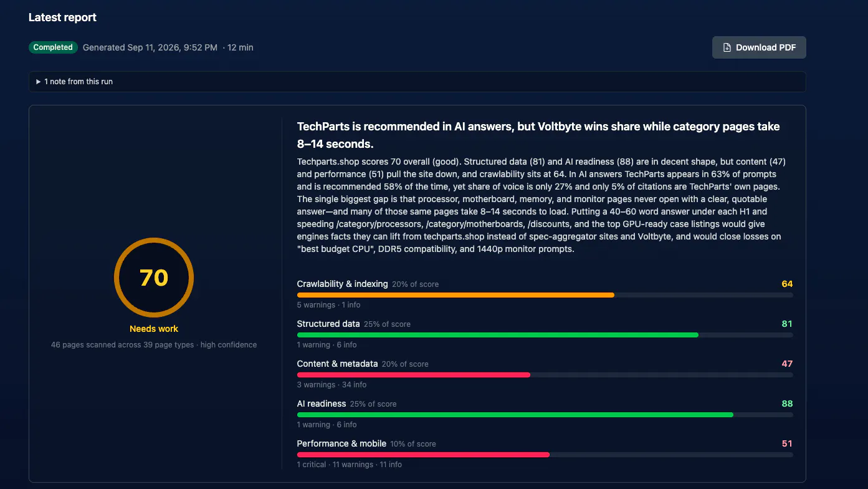Viewport: 868px width, 489px height.
Task: Download the report as PDF
Action: 759,47
